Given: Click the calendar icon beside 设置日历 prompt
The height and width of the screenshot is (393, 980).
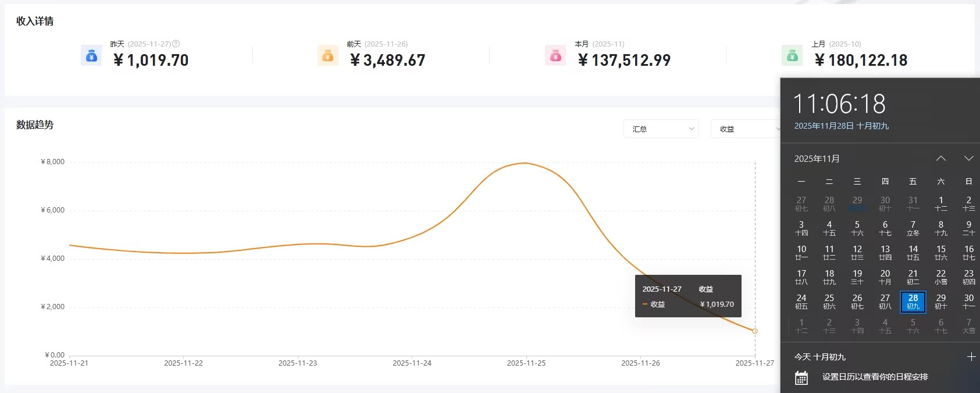Looking at the screenshot, I should [x=801, y=377].
